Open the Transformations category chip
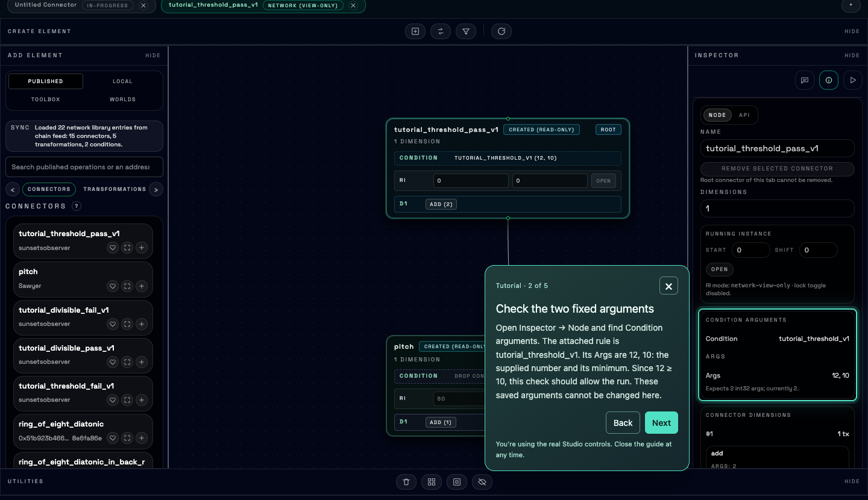The height and width of the screenshot is (500, 868). coord(115,189)
